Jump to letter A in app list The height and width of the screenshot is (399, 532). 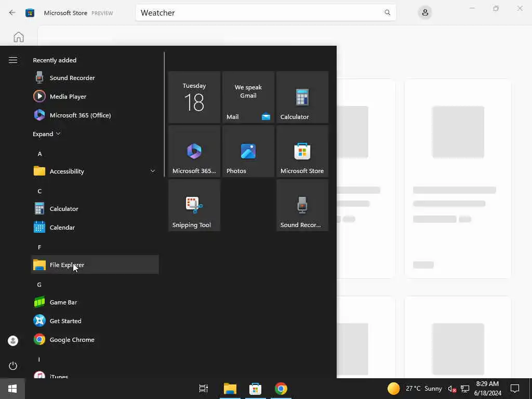click(x=39, y=154)
